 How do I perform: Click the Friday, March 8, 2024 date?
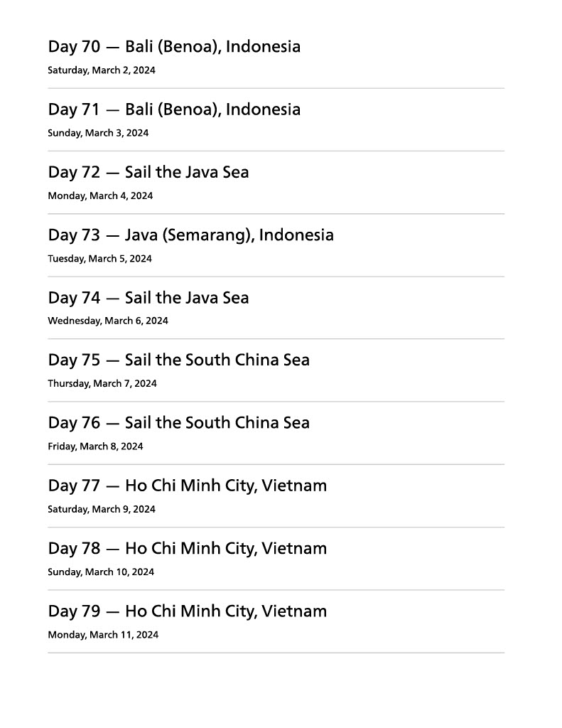(95, 446)
